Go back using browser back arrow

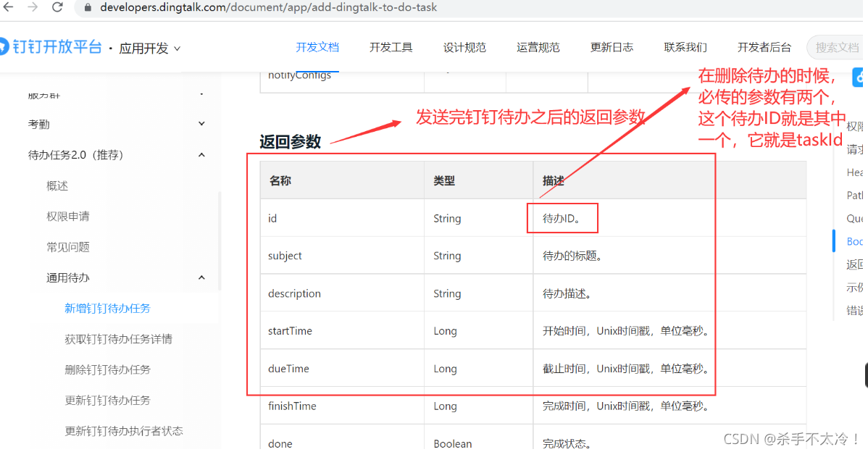pyautogui.click(x=8, y=7)
